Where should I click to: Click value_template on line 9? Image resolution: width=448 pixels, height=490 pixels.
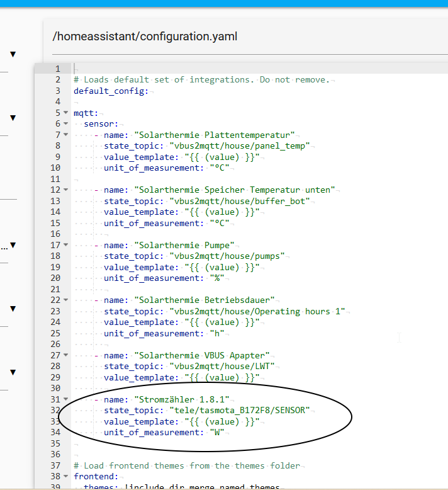[182, 157]
